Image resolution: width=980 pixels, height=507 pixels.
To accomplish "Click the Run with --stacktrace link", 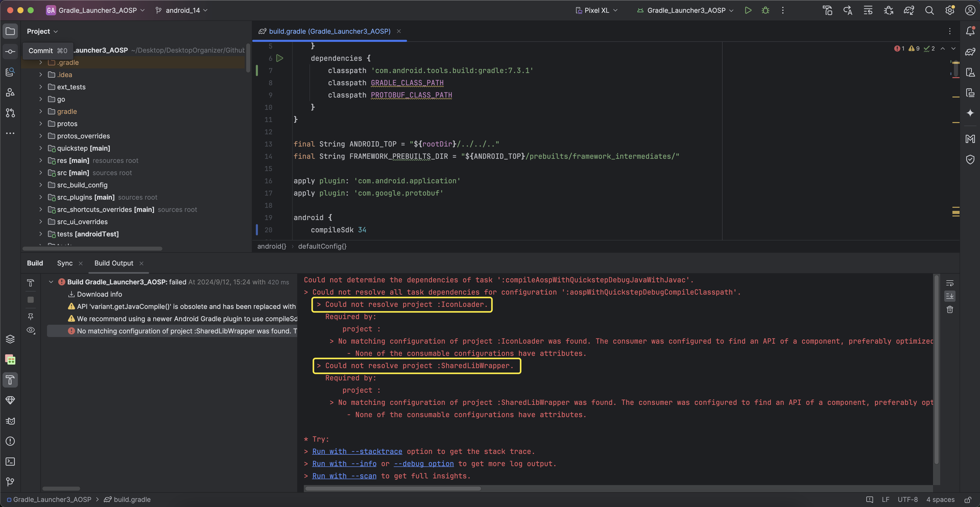I will coord(357,451).
